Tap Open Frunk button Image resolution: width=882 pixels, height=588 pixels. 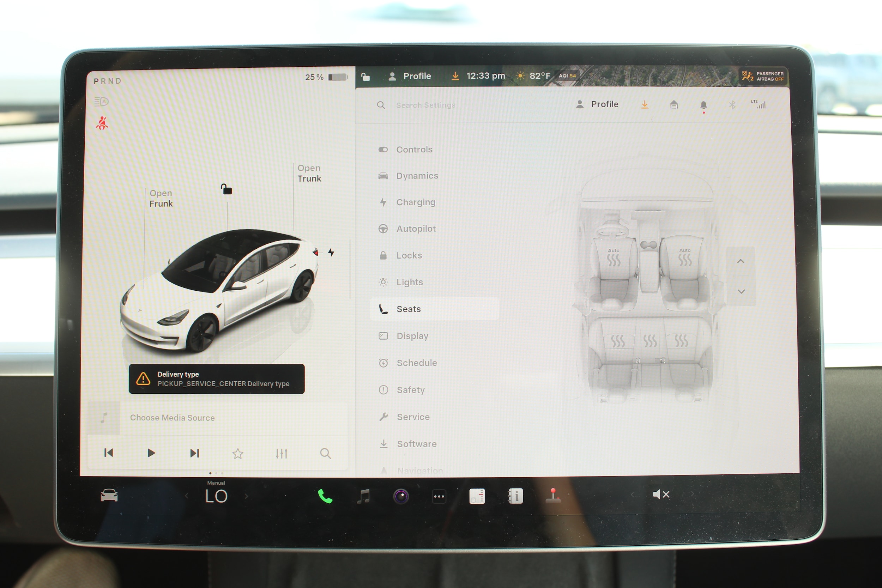(161, 198)
